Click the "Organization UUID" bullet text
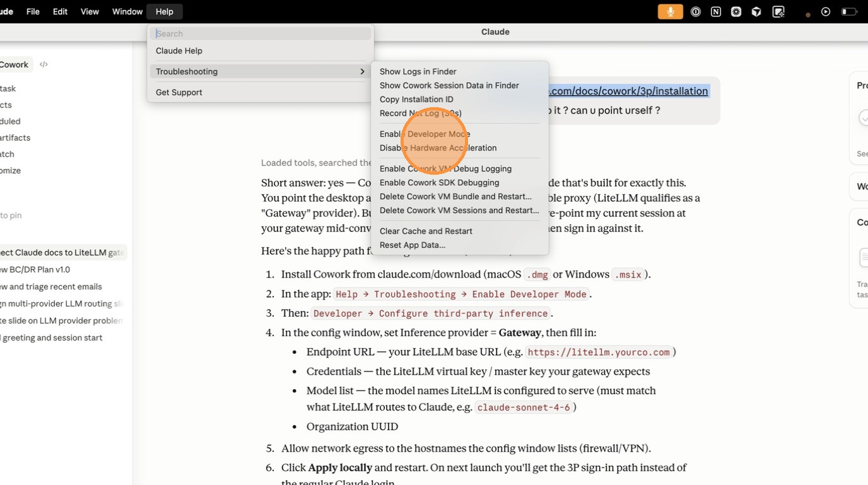 (x=352, y=426)
